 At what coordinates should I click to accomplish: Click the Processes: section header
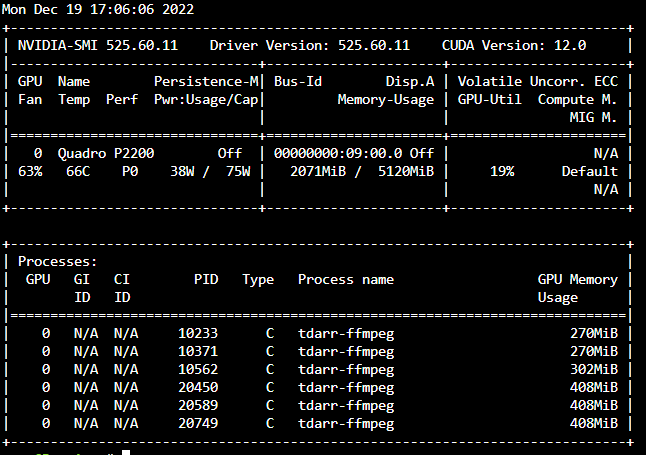pos(57,261)
